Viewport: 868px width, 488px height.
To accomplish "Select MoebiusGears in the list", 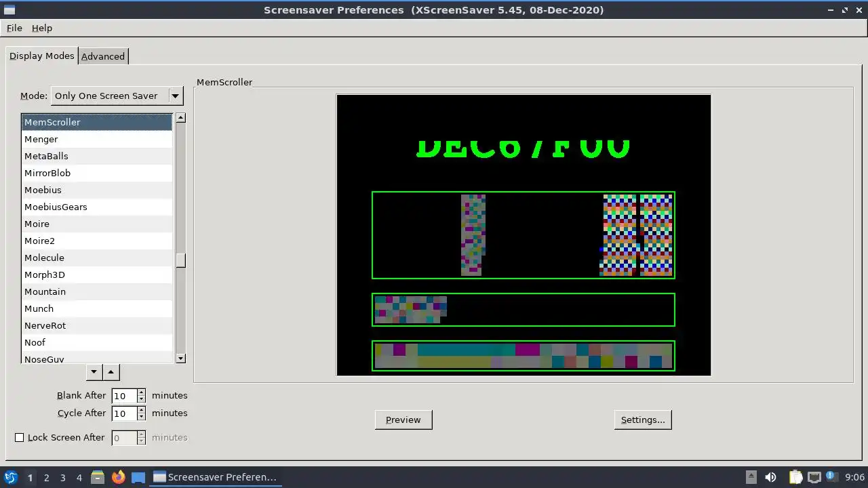I will pos(97,207).
